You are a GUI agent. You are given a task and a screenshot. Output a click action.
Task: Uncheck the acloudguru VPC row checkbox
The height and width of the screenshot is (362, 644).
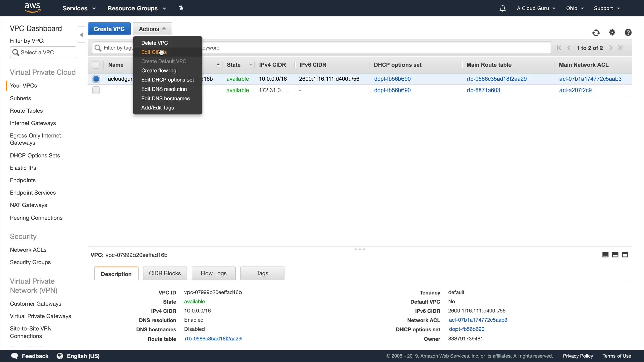96,79
